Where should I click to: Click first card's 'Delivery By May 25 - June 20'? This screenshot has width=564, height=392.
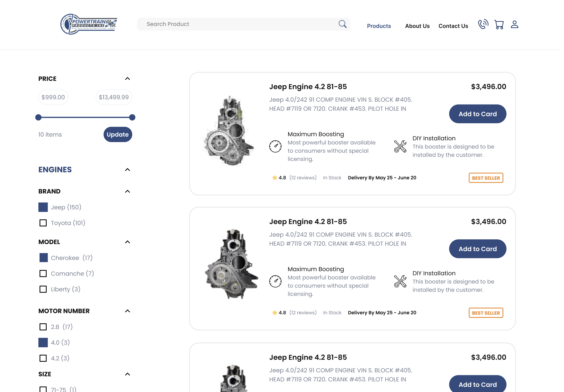pos(382,178)
